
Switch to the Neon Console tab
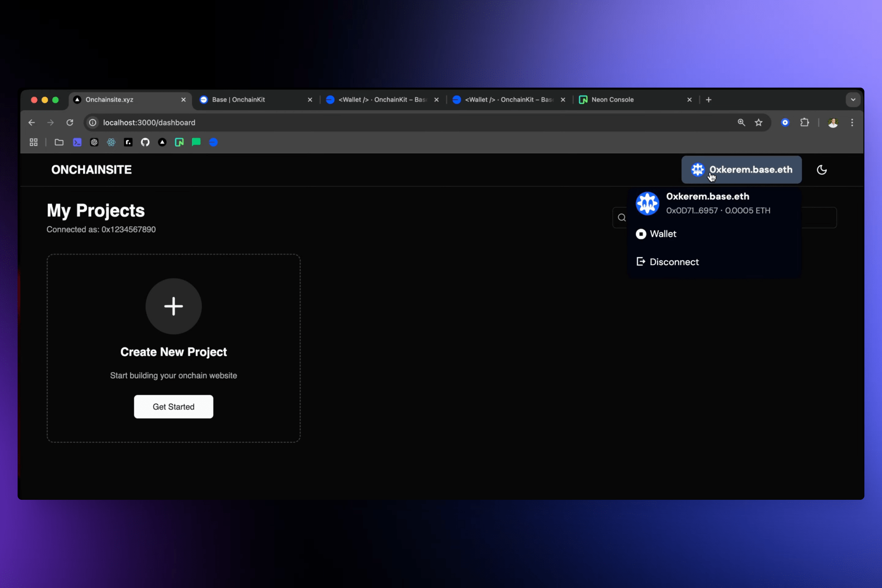click(613, 99)
